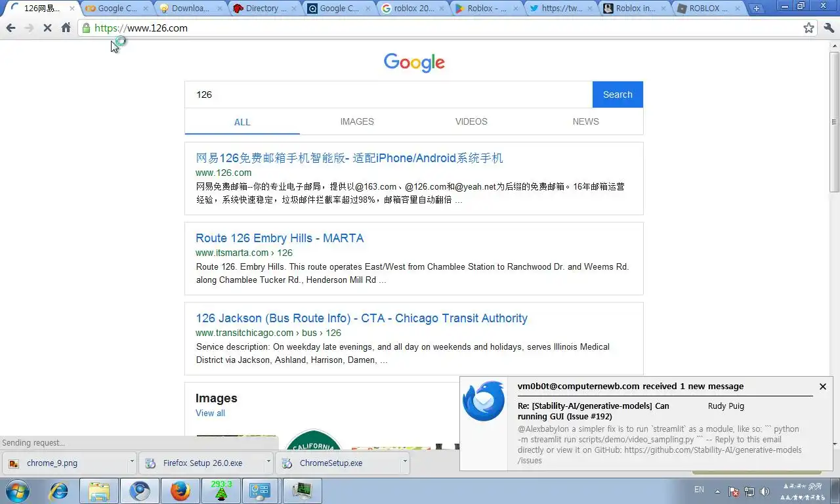840x504 pixels.
Task: Open the Windows Start menu orb
Action: coord(17,491)
